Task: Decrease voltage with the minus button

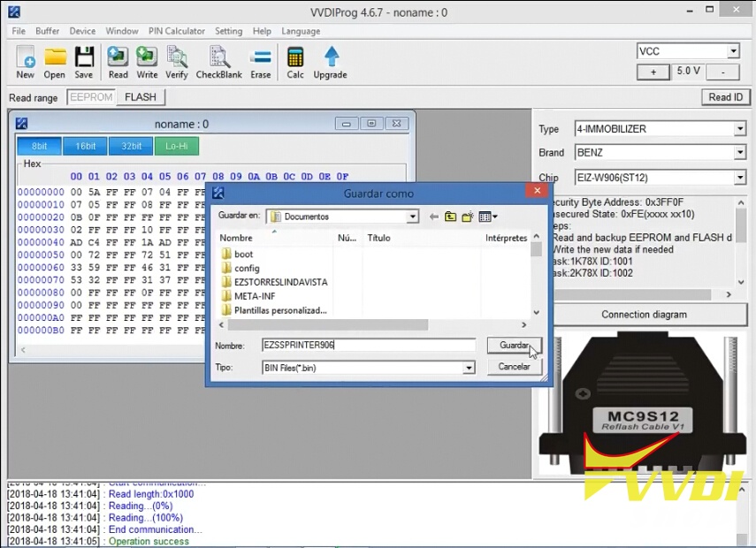Action: pos(722,72)
